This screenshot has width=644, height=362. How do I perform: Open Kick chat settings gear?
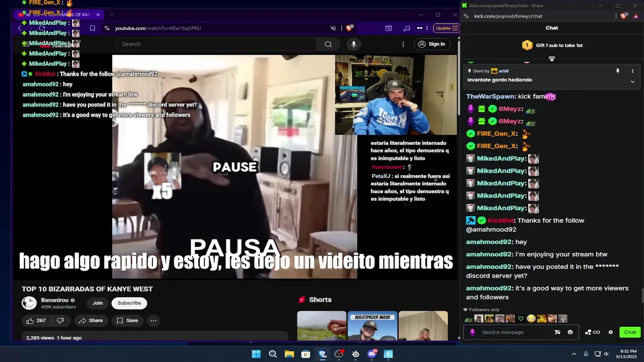click(x=611, y=332)
